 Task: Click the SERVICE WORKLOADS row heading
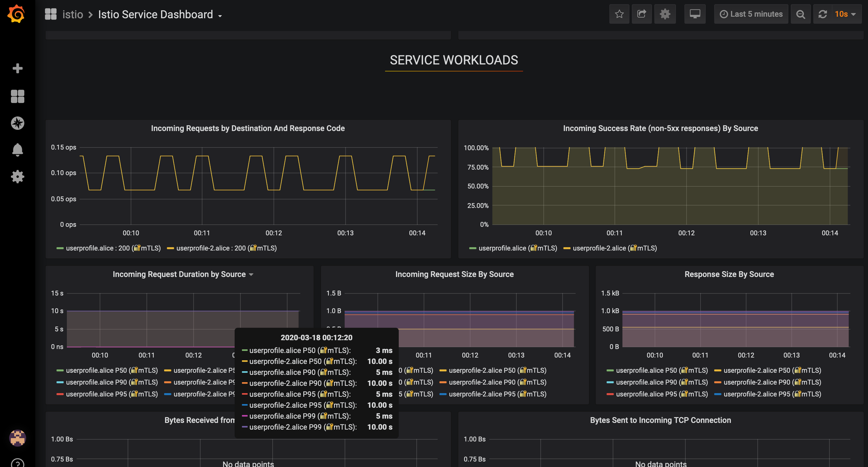(453, 60)
